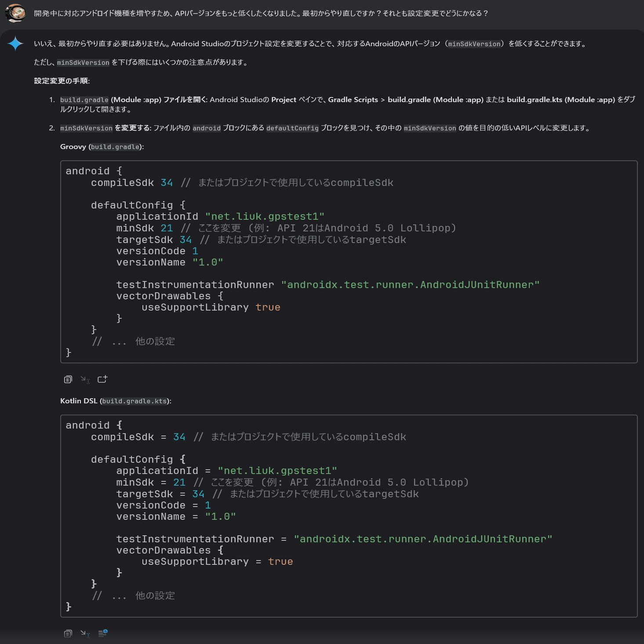Screen dimensions: 644x644
Task: Click the user profile avatar
Action: click(x=16, y=12)
